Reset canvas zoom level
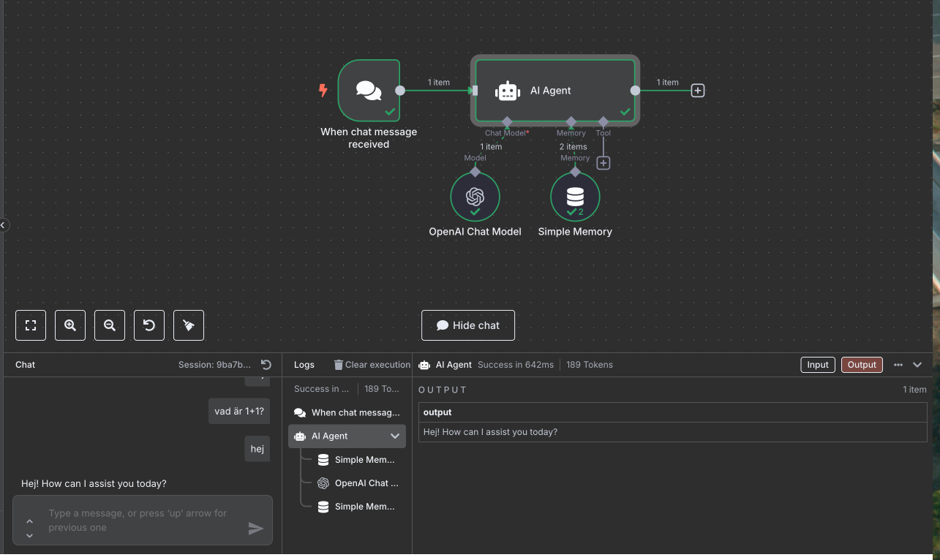Screen dimensions: 940x560 [149, 325]
